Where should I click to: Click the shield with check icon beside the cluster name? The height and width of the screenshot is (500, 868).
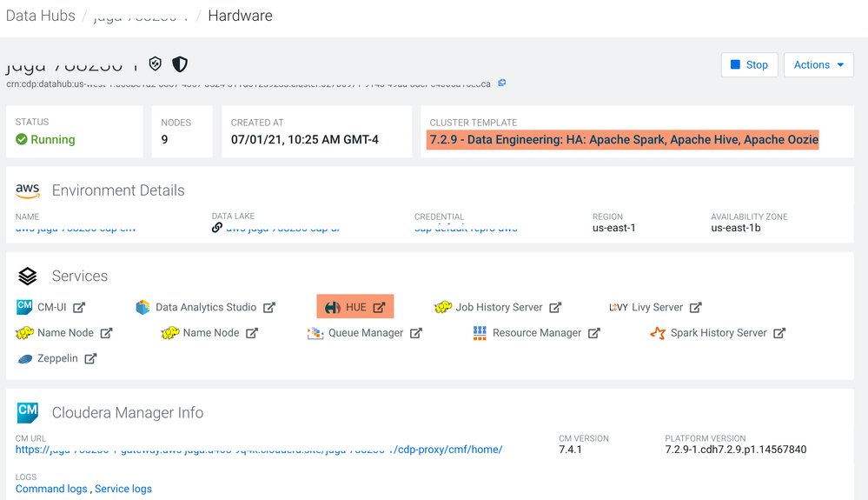click(x=156, y=64)
